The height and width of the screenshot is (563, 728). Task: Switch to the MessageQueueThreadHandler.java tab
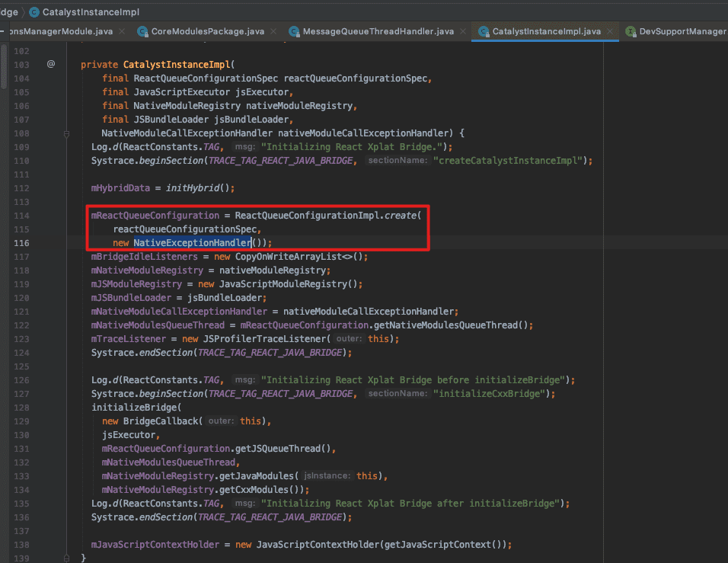(378, 31)
